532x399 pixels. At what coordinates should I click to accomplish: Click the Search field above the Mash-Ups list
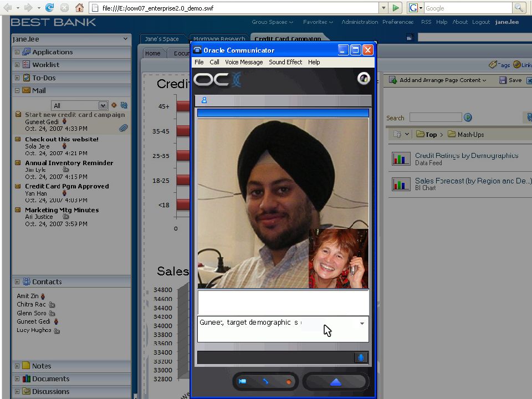coord(436,117)
